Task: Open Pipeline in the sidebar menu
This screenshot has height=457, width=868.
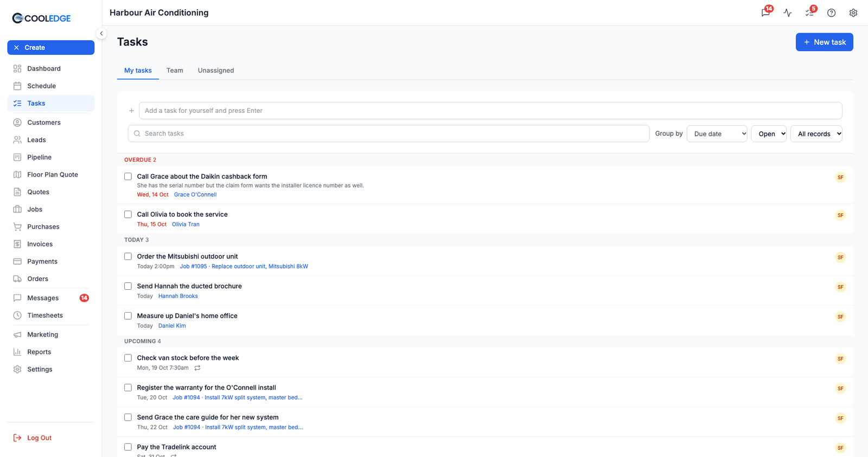Action: tap(51, 157)
